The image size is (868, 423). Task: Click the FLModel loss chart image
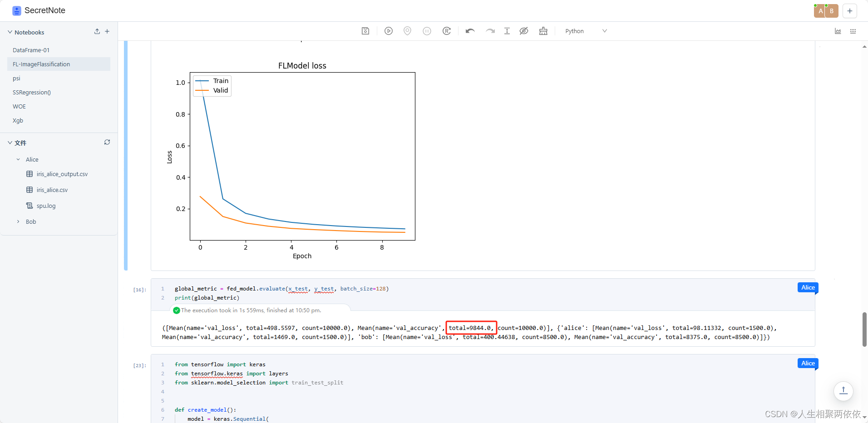291,161
